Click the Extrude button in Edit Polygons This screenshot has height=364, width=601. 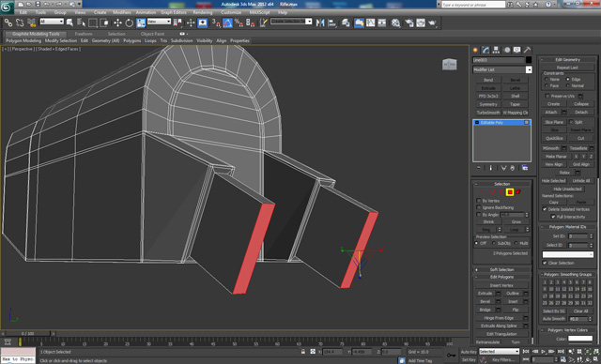(x=485, y=294)
